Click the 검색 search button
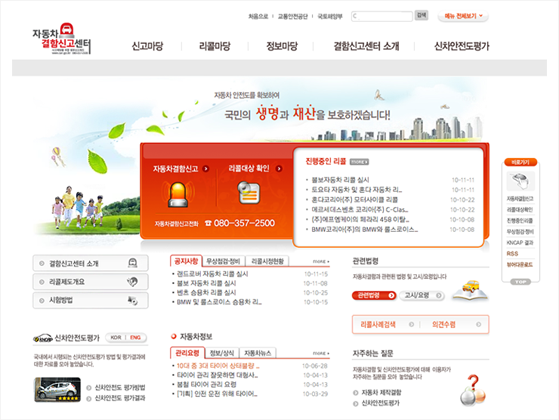The image size is (559, 420). 421,15
